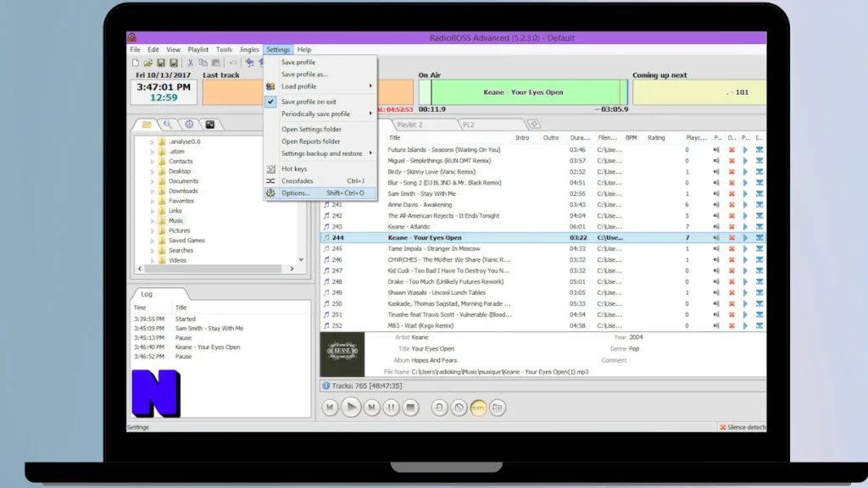
Task: Toggle the Repeat loop playback button
Action: pos(439,408)
